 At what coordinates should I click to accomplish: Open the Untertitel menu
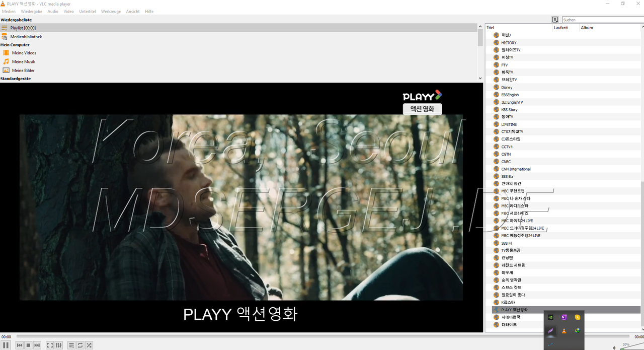click(88, 11)
